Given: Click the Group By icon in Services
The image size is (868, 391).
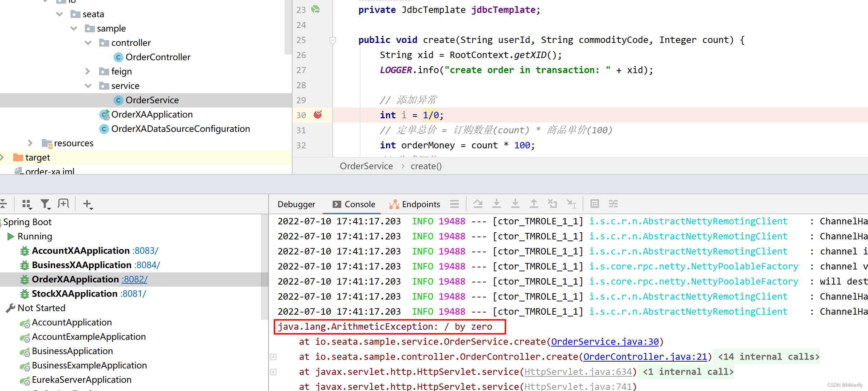Looking at the screenshot, I should tap(27, 204).
